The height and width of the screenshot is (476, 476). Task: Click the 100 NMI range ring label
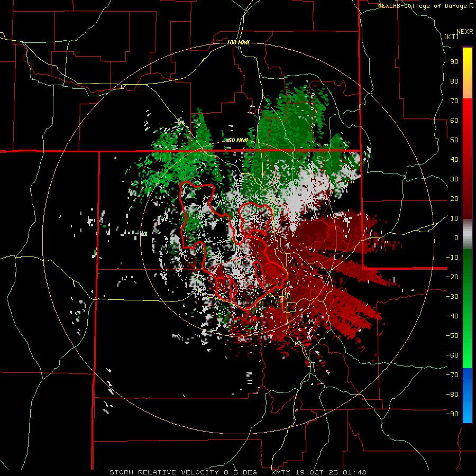tap(238, 42)
